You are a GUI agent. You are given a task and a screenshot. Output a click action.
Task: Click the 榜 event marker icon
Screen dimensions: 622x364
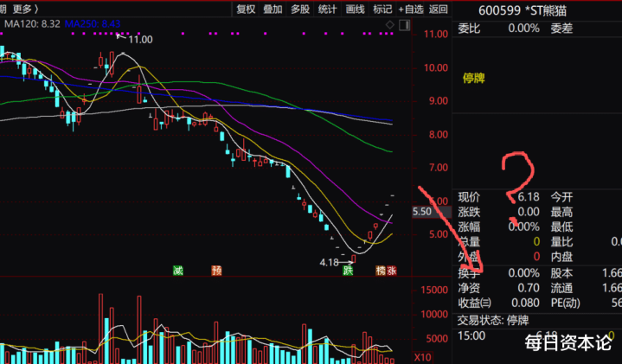pyautogui.click(x=381, y=271)
